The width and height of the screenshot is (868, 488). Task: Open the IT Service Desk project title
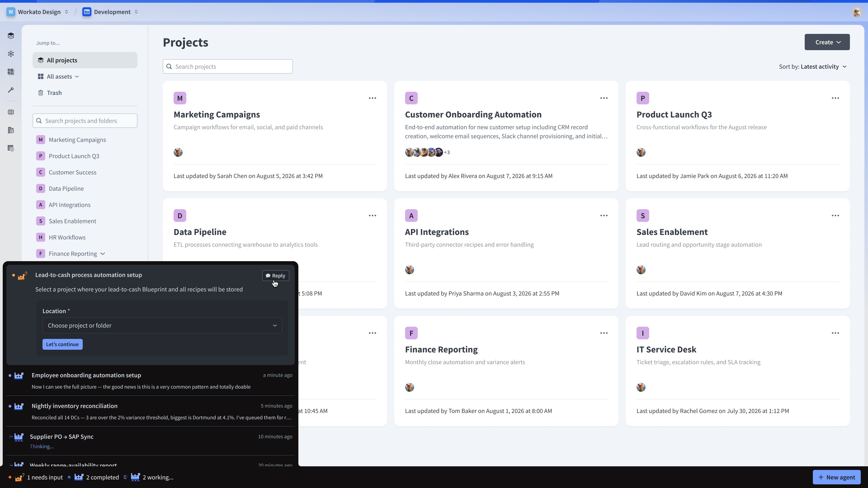point(666,350)
